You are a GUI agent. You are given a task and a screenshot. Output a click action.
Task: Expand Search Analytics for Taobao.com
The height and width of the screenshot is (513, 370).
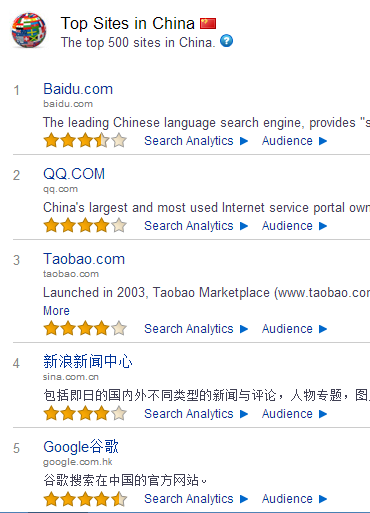[196, 329]
